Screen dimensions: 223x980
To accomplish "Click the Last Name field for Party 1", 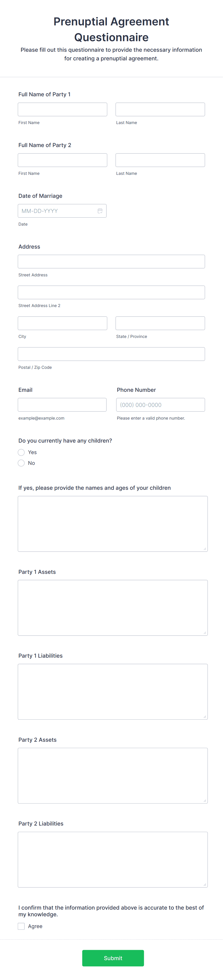I will (160, 109).
